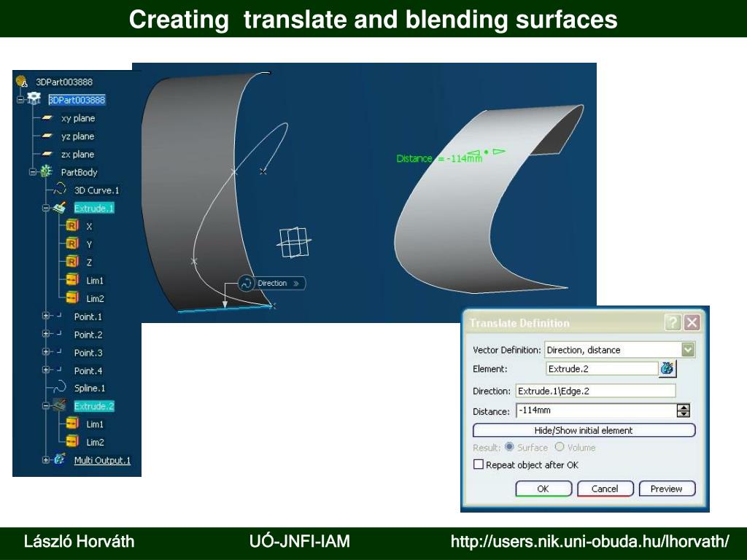
Task: Click the zx plane icon in tree
Action: [47, 154]
